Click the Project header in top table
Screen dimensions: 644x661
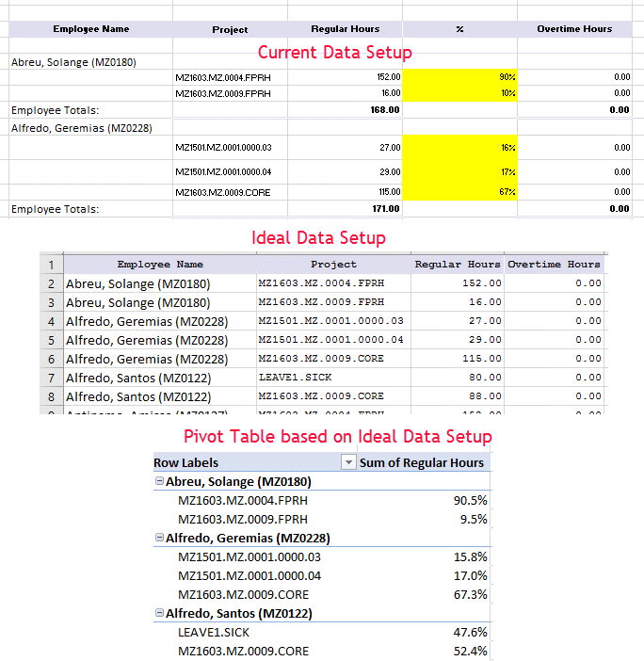(x=230, y=29)
